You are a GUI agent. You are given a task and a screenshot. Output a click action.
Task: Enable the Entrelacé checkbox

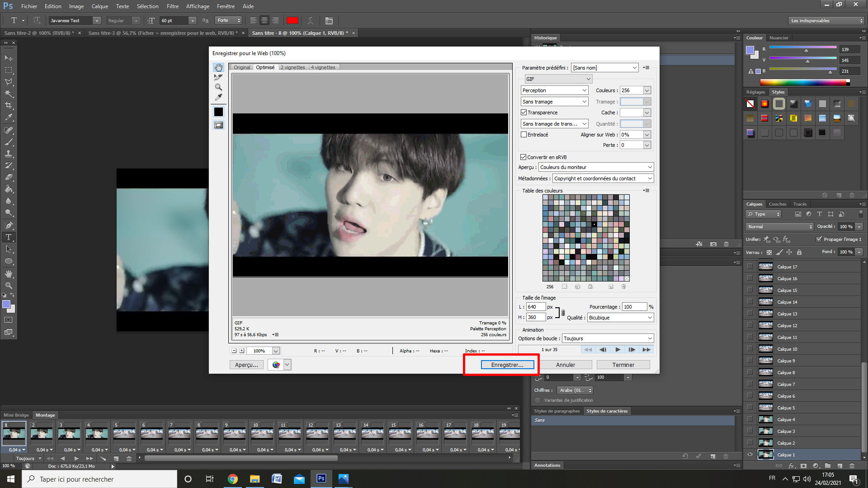pos(524,135)
